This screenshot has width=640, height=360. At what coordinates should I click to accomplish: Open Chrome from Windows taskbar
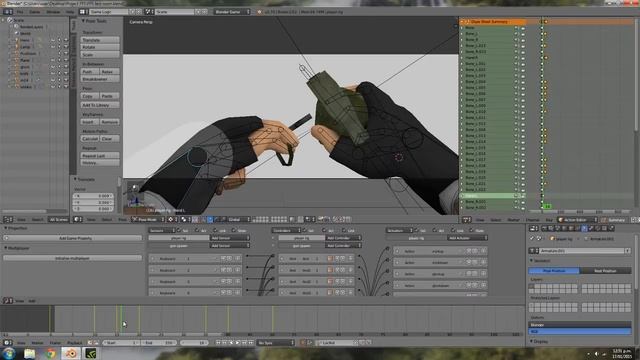click(50, 353)
